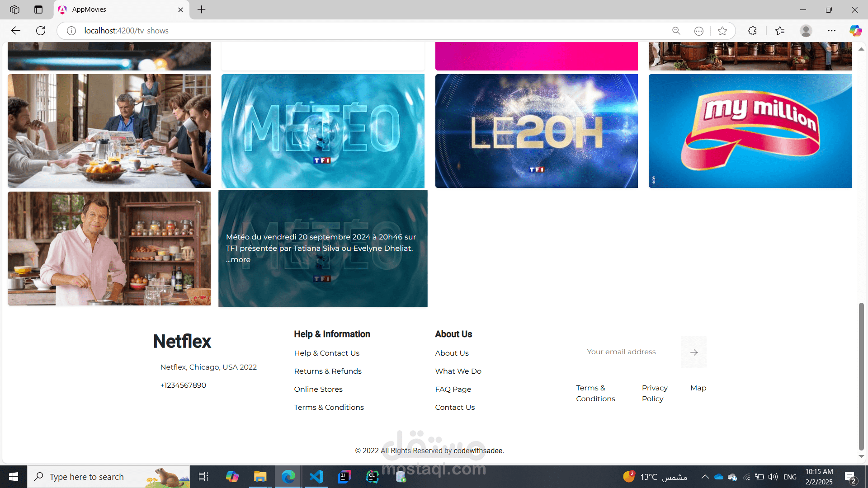This screenshot has height=488, width=868.
Task: Open the Returns & Refunds link
Action: click(327, 371)
